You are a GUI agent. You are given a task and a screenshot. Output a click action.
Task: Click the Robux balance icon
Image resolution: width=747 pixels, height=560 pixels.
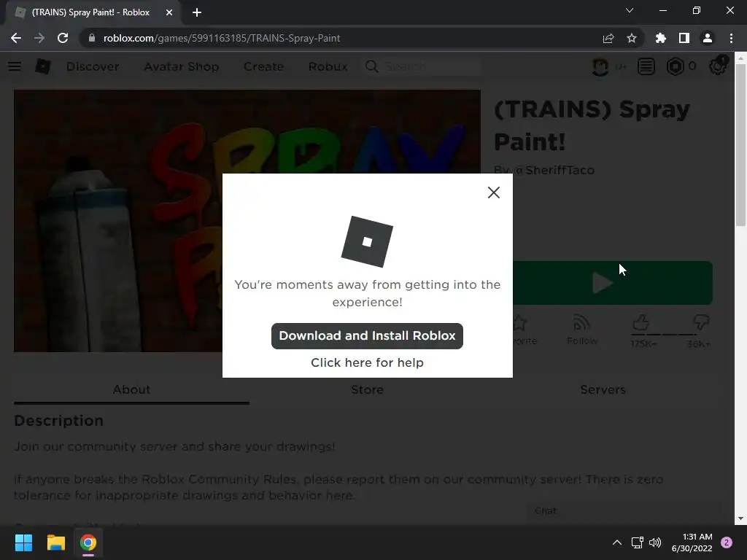pyautogui.click(x=675, y=66)
